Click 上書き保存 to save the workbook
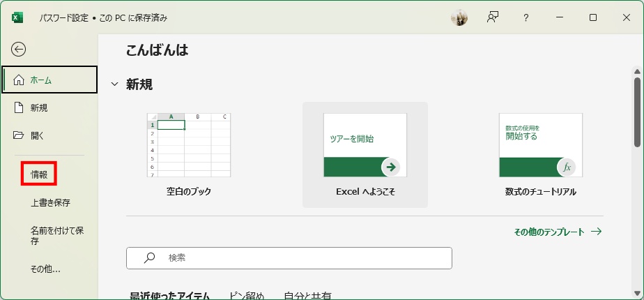 pyautogui.click(x=50, y=203)
